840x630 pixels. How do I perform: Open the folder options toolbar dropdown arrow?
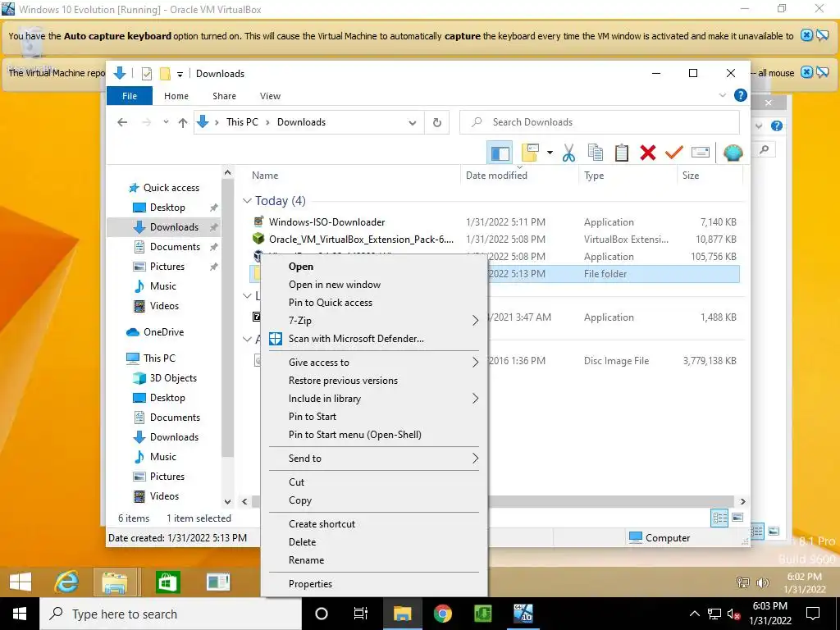(x=550, y=153)
